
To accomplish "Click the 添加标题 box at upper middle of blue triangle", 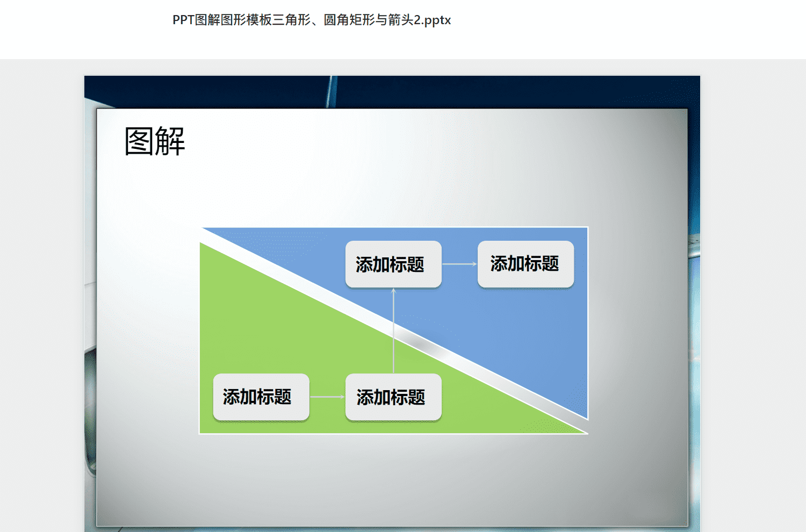I will [393, 264].
